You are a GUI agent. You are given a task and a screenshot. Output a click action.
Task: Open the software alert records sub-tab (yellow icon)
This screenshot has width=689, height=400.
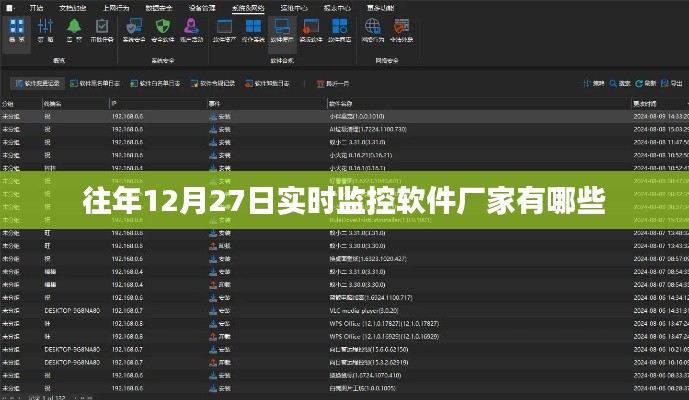click(213, 84)
